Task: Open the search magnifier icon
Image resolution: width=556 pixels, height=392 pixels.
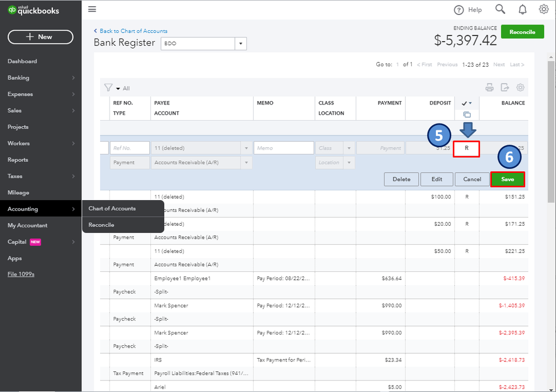Action: tap(500, 9)
